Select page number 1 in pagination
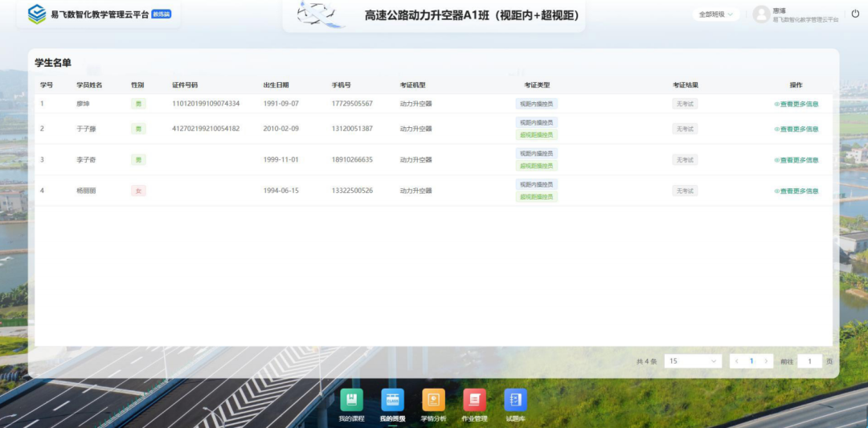Image resolution: width=868 pixels, height=428 pixels. click(x=751, y=361)
